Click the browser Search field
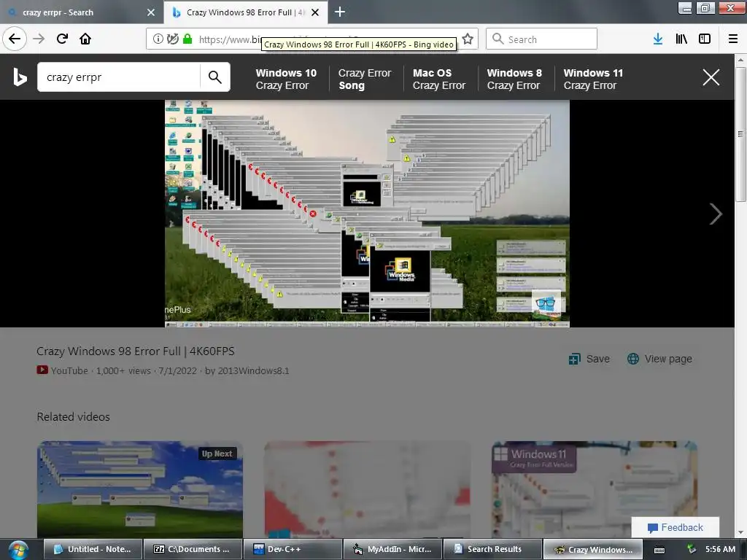The width and height of the screenshot is (747, 560). pos(541,39)
